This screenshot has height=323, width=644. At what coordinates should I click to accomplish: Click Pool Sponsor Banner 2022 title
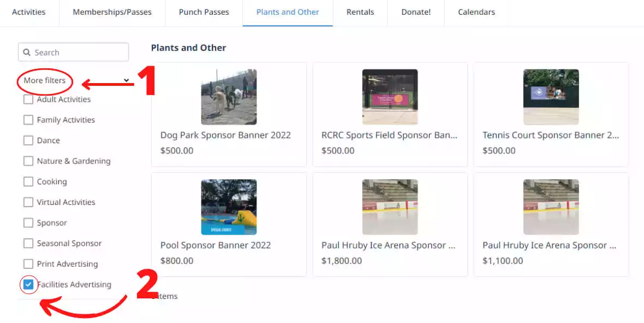point(216,245)
